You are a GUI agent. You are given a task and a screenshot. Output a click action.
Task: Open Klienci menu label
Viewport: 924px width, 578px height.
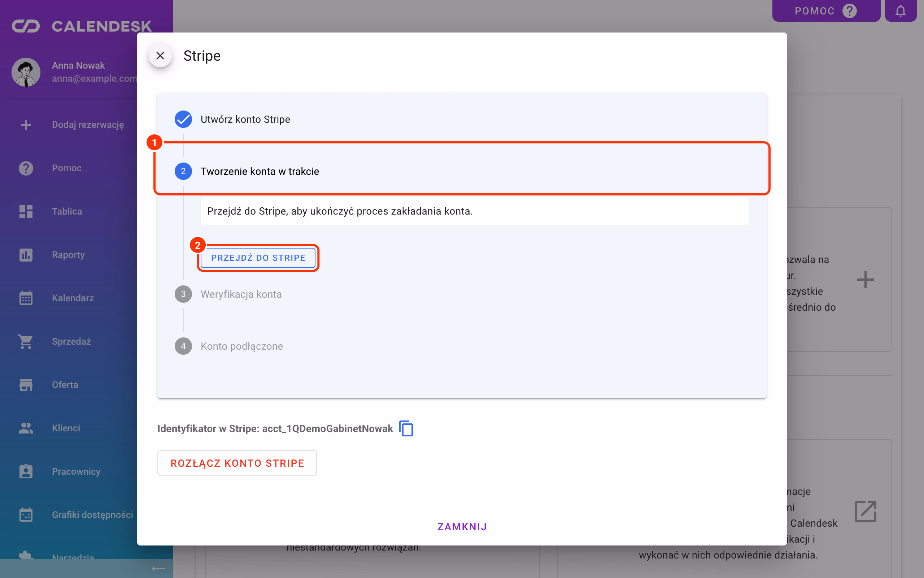[66, 428]
